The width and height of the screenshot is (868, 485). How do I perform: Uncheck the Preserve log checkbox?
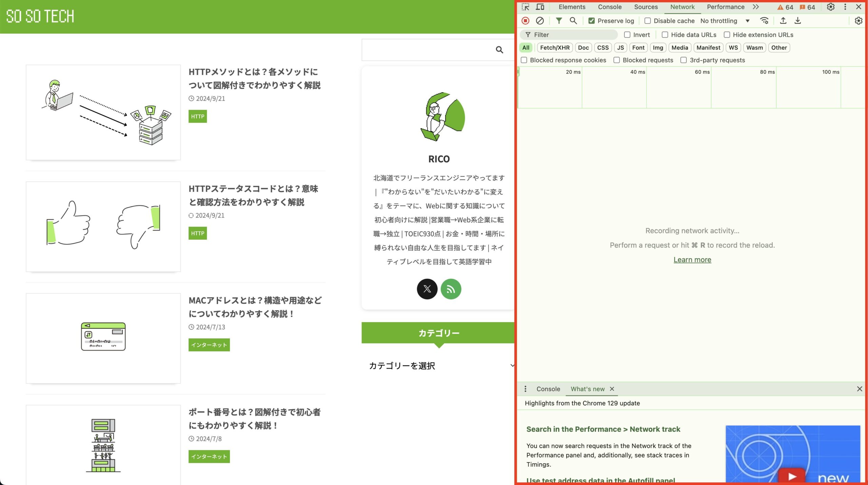click(592, 21)
